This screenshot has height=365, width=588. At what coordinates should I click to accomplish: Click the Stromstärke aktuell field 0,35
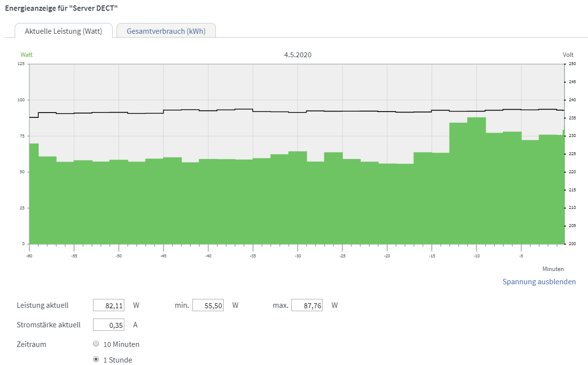coord(109,324)
